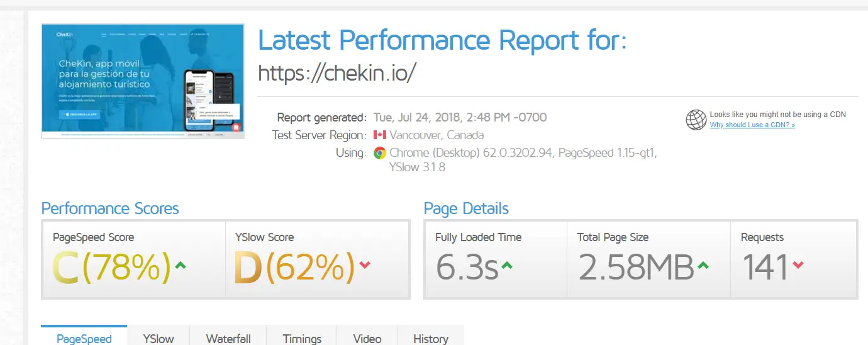The image size is (868, 345).
Task: Click the 'Performance Scores' heading
Action: click(110, 208)
